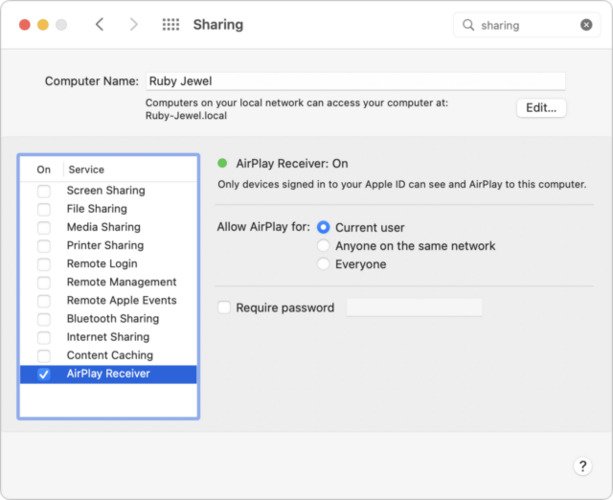Click the sharing search field

click(x=527, y=25)
